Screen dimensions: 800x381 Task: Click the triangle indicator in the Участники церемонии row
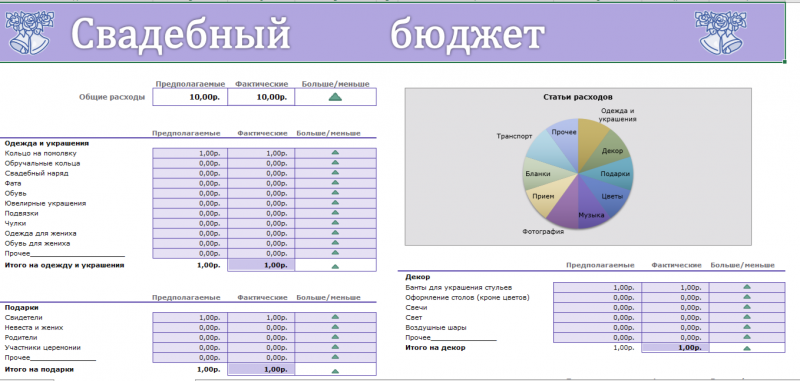pos(335,347)
